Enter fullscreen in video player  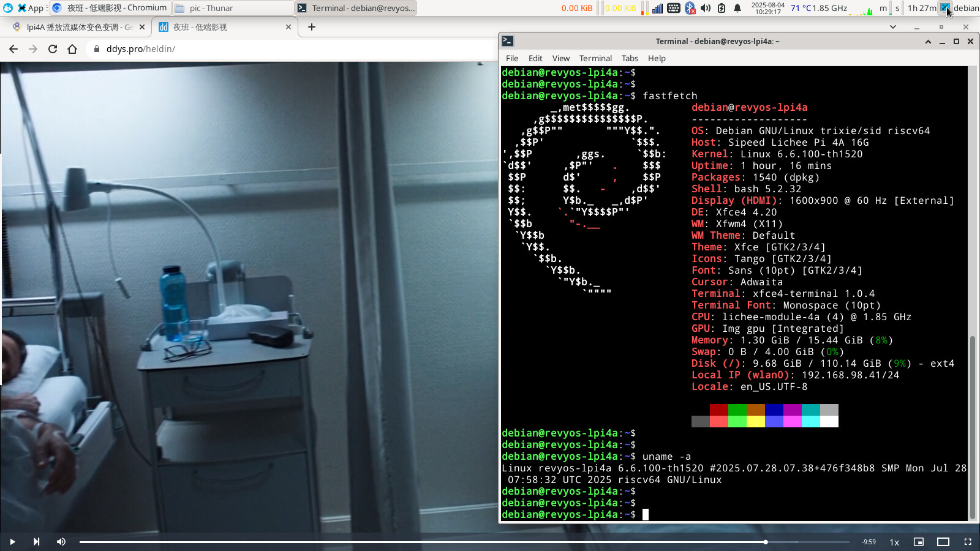point(968,542)
